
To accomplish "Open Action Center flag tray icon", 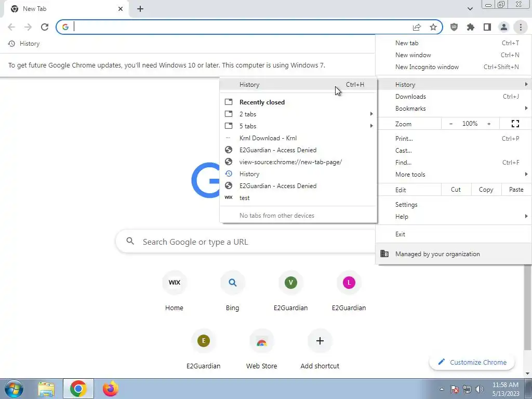I will (455, 389).
